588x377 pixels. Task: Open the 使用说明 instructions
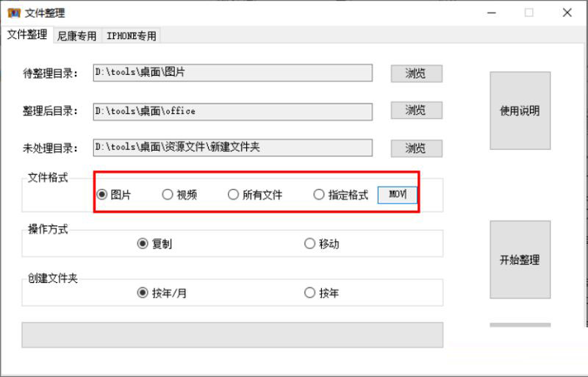coord(520,110)
